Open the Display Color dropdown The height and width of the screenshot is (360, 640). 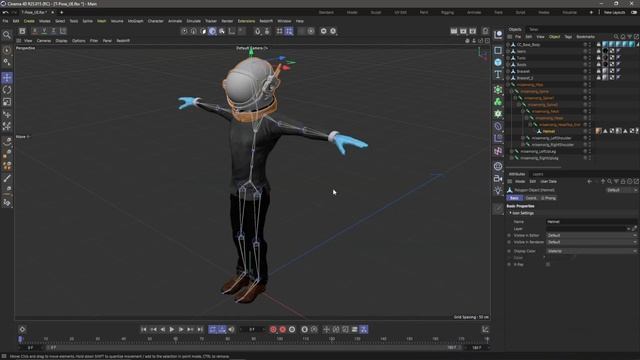tap(591, 251)
